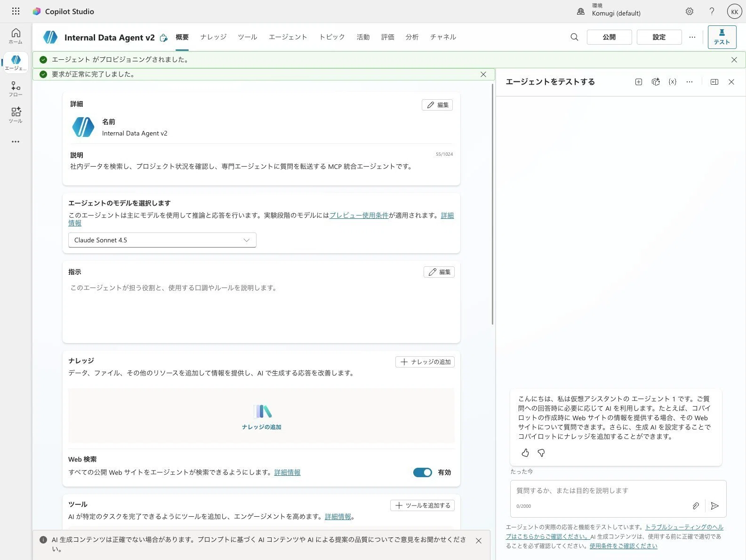Viewport: 746px width, 560px height.
Task: Switch to the ナレッジ tab
Action: coord(213,37)
